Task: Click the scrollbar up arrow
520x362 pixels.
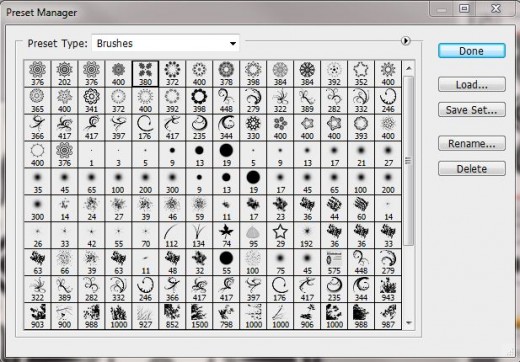Action: point(409,68)
